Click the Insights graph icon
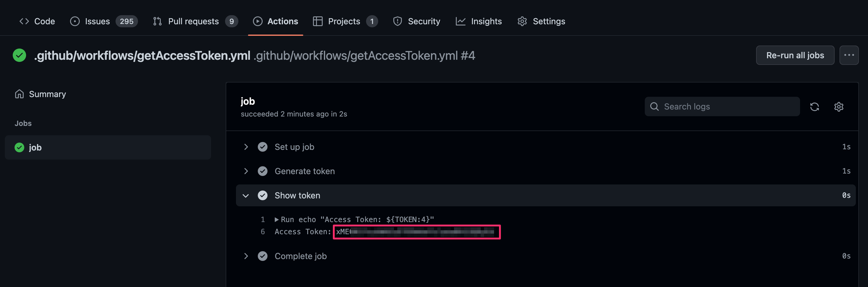 click(460, 21)
